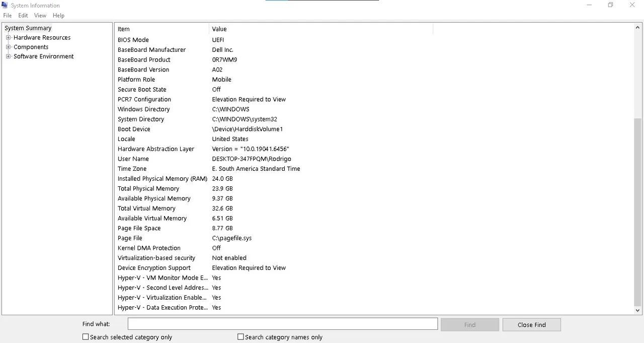Click the Close Find button
This screenshot has height=343, width=644.
tap(531, 325)
